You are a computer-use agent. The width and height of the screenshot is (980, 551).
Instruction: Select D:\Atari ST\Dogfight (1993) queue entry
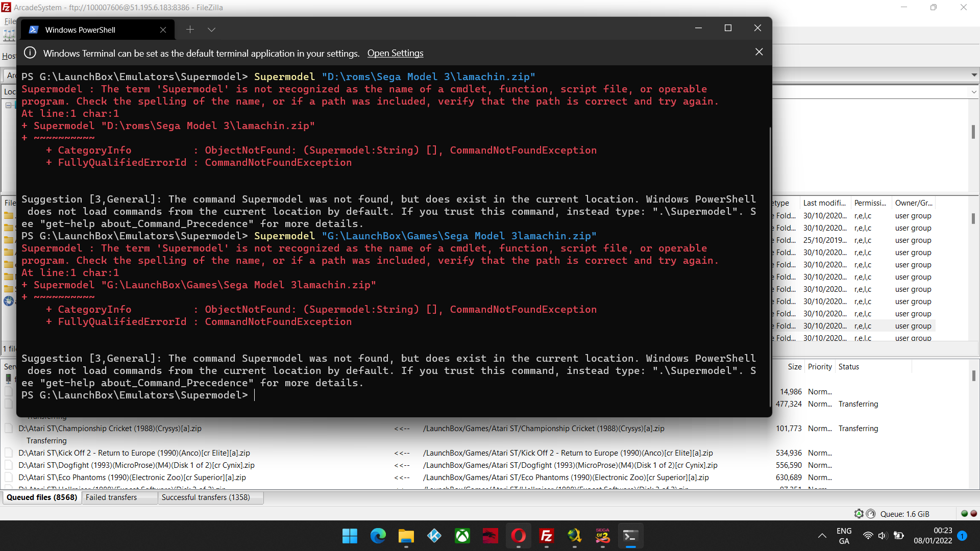tap(136, 465)
